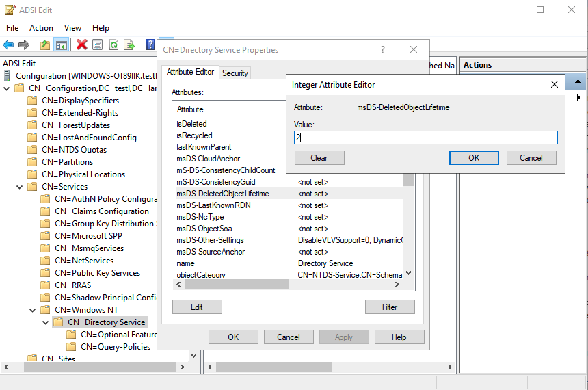Collapse the CN=Windows NT node

(x=33, y=310)
